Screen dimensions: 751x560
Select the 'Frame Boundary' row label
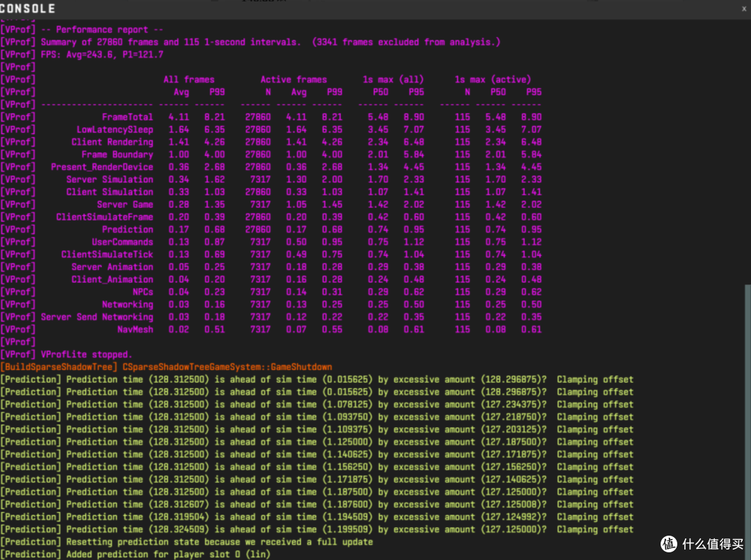118,154
